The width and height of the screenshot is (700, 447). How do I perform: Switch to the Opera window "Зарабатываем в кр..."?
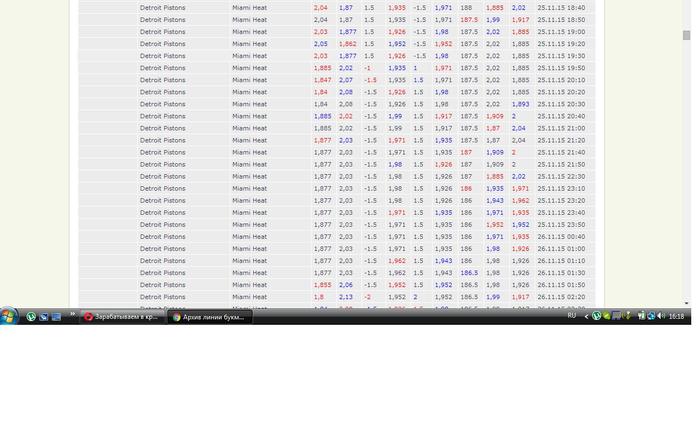point(121,317)
